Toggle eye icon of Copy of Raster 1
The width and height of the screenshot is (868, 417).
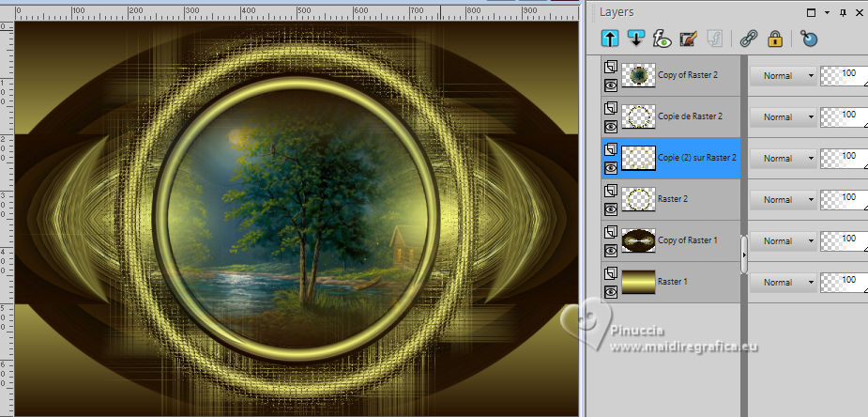point(611,251)
